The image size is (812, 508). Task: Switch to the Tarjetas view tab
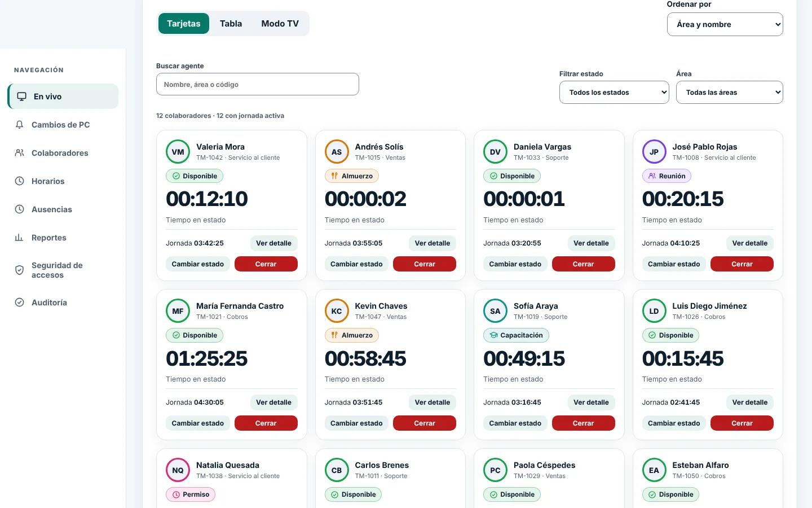(184, 24)
